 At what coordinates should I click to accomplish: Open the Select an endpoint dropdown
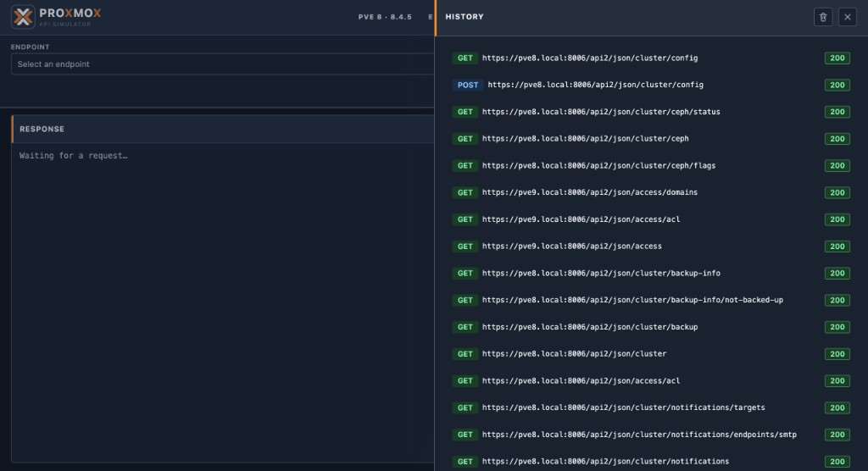point(223,64)
